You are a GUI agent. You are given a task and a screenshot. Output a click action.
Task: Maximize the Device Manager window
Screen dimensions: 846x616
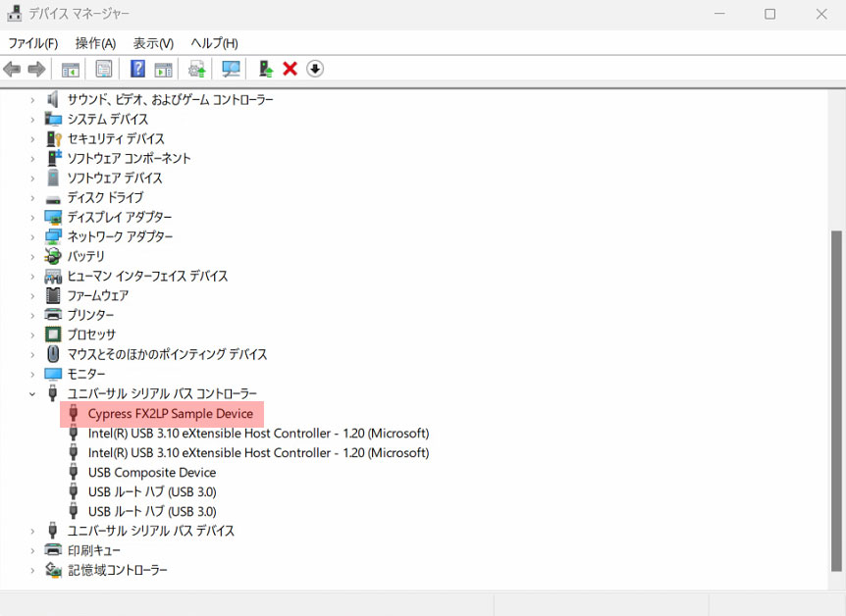click(x=769, y=14)
